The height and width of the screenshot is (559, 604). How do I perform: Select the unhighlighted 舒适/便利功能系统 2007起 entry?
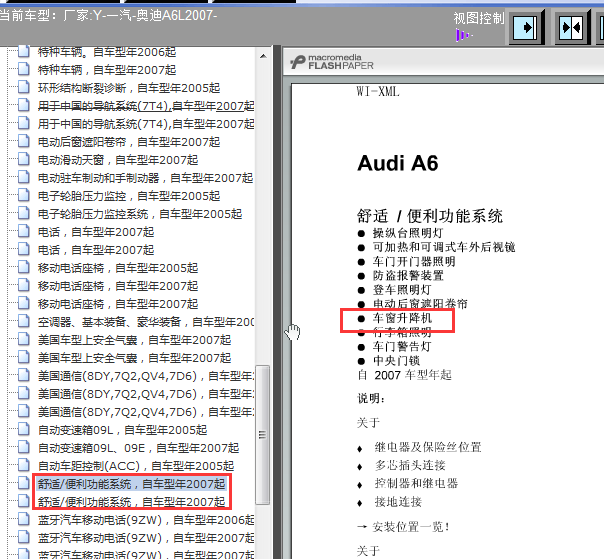coord(131,502)
